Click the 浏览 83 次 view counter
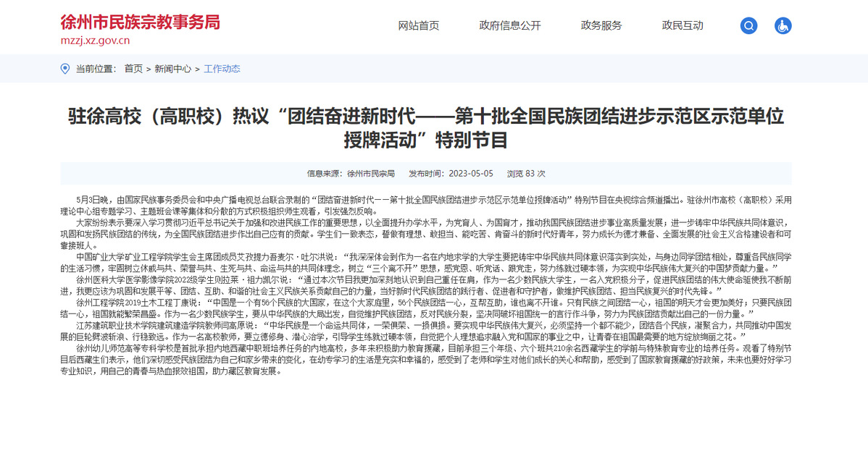 coord(525,174)
